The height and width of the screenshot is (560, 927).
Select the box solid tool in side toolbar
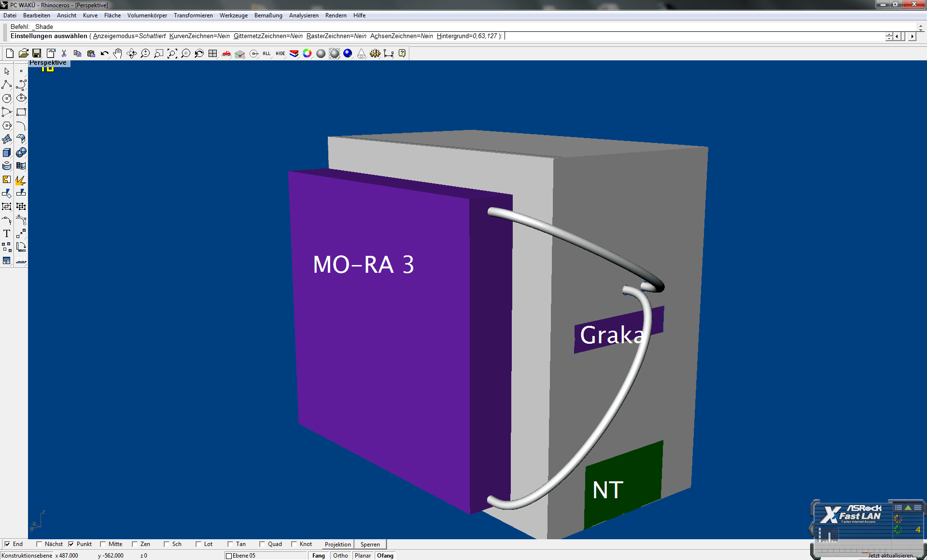(x=7, y=153)
